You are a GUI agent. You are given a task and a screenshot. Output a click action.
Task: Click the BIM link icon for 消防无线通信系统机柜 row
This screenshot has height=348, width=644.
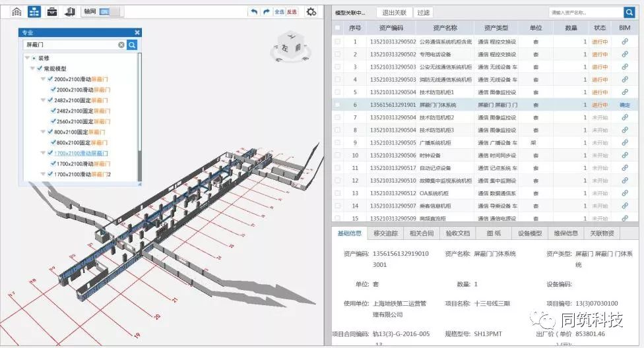coord(625,80)
